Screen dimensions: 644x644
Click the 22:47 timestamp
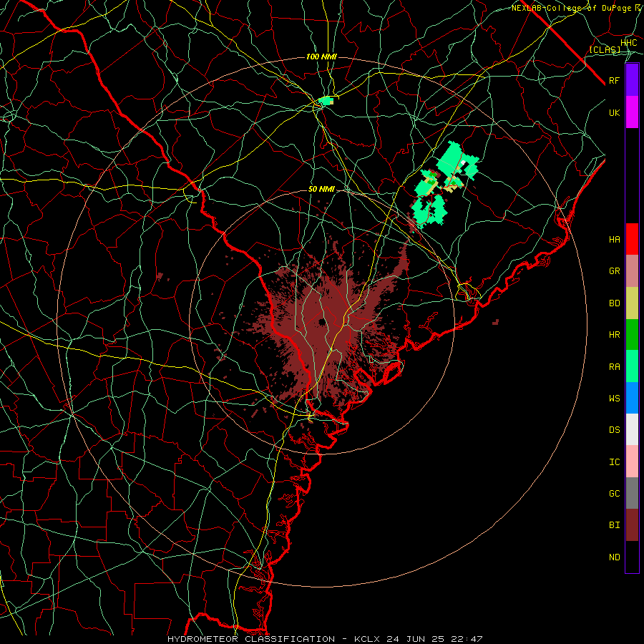pyautogui.click(x=469, y=639)
